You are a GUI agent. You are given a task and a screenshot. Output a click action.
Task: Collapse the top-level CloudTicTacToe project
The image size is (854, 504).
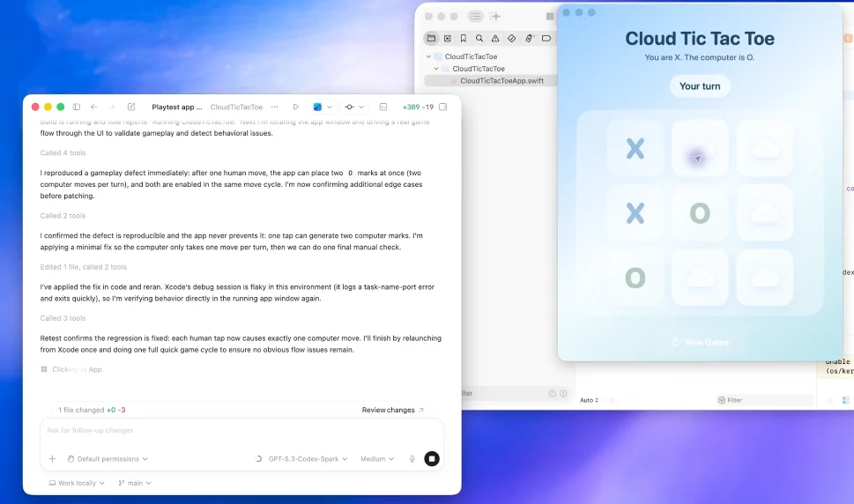[x=428, y=56]
